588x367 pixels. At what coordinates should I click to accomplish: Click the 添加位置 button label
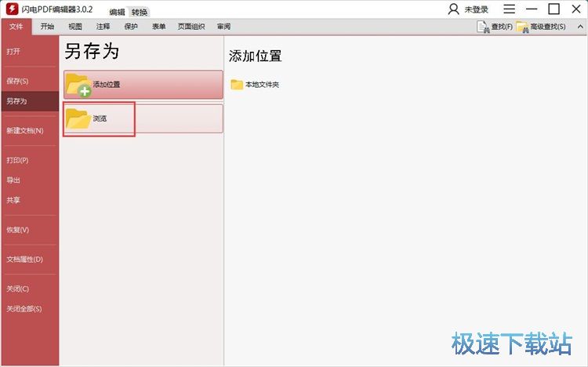coord(107,85)
